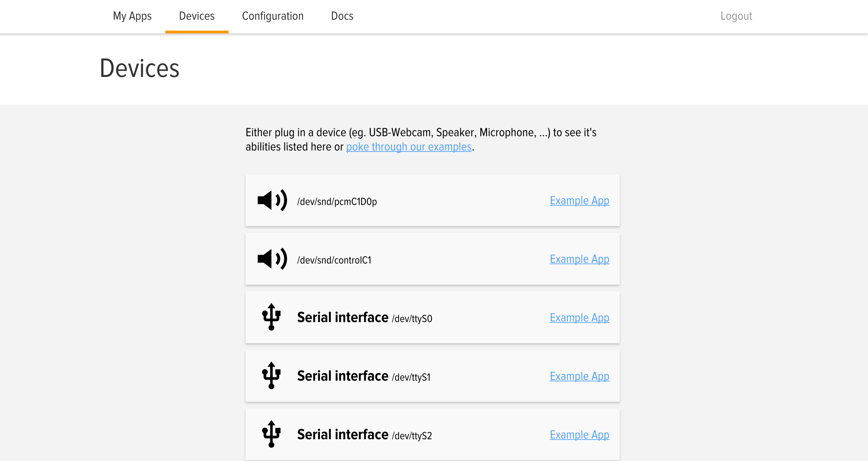Image resolution: width=868 pixels, height=461 pixels.
Task: Click the Logout link
Action: (736, 16)
